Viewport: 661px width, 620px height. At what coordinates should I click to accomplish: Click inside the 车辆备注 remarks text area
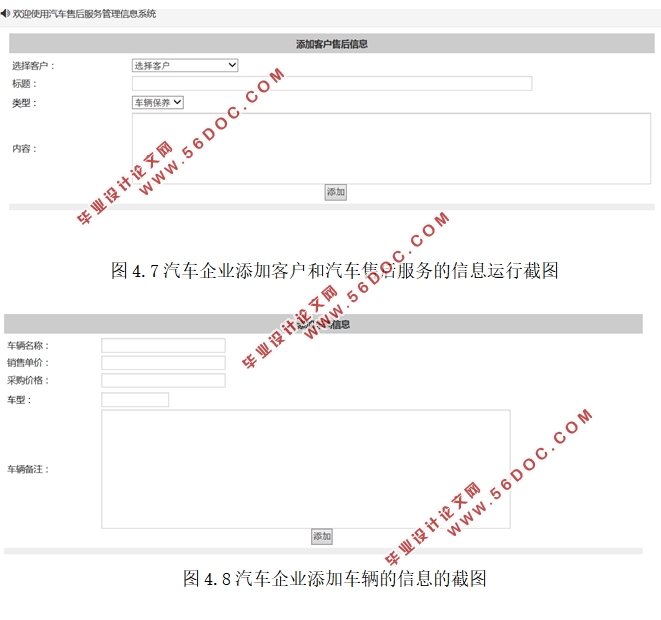(x=306, y=469)
